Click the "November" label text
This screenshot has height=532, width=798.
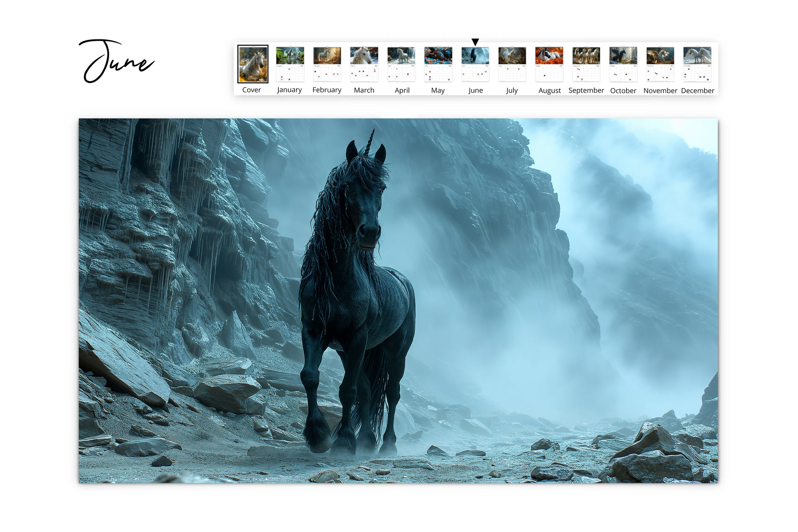(660, 91)
